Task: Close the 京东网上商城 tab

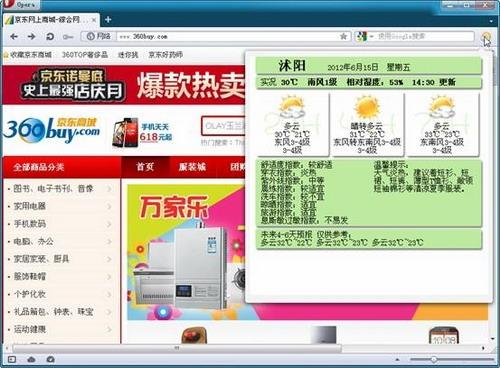Action: click(94, 20)
